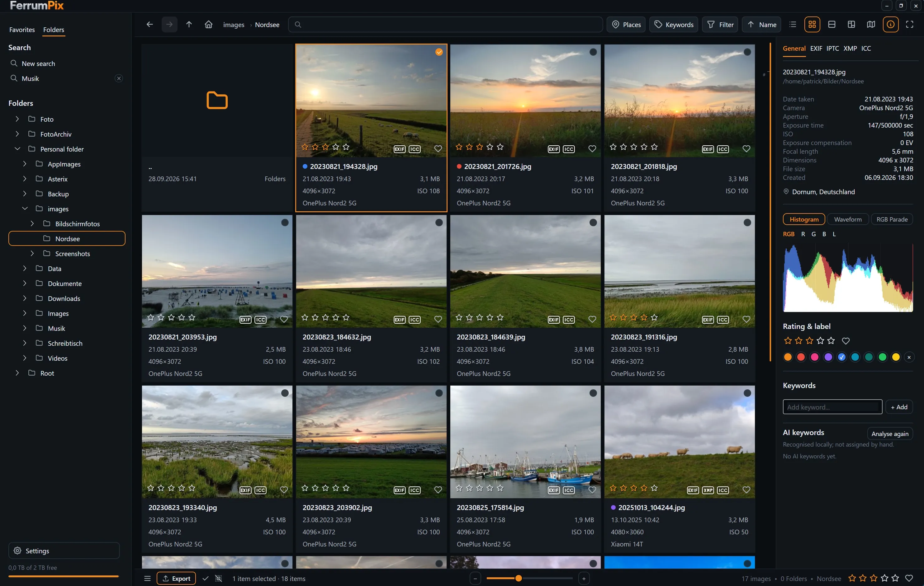
Task: Zoom in thumbnails with plus button
Action: (584, 578)
